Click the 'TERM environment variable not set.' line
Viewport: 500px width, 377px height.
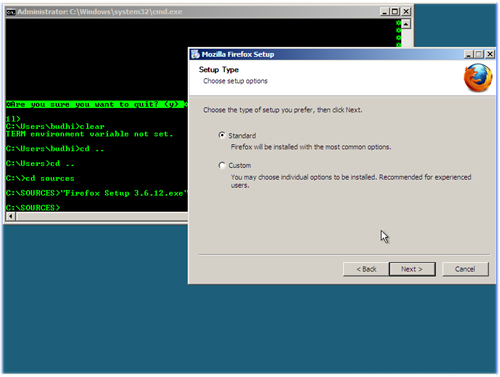point(89,134)
